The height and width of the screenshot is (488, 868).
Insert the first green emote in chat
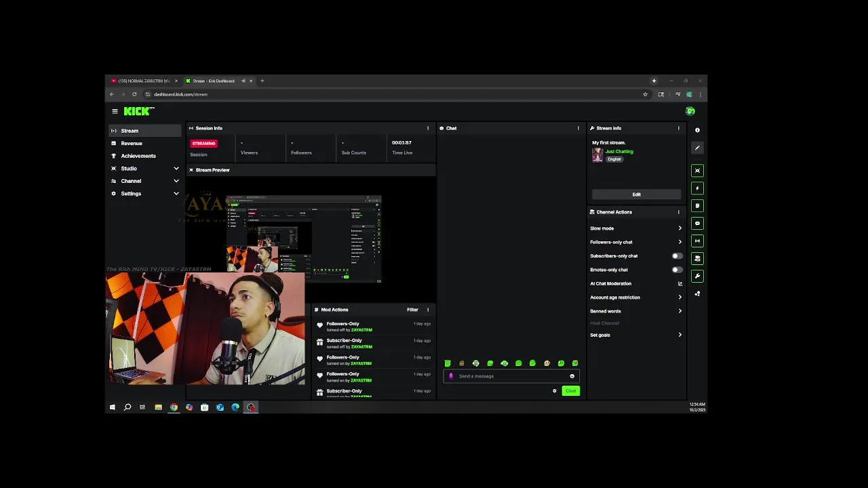coord(448,363)
